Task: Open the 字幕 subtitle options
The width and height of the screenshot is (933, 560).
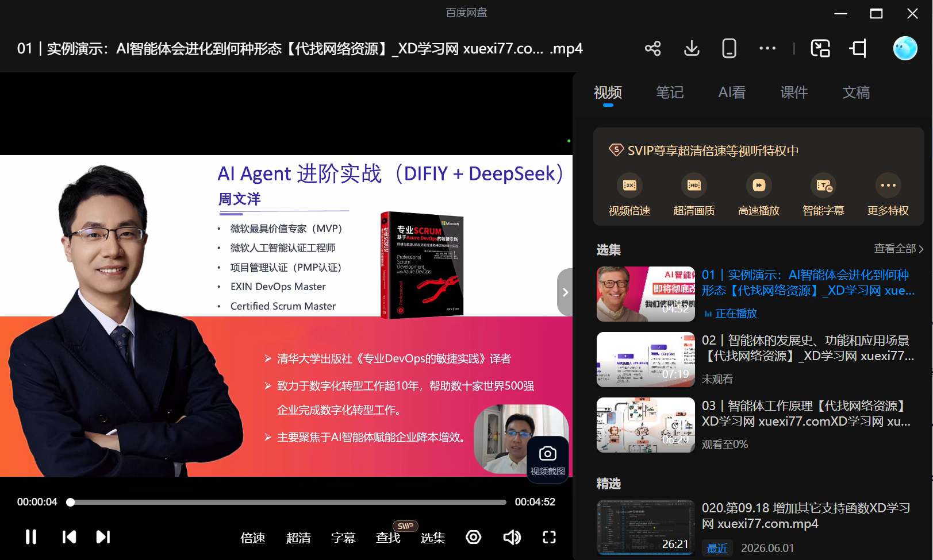Action: coord(343,538)
